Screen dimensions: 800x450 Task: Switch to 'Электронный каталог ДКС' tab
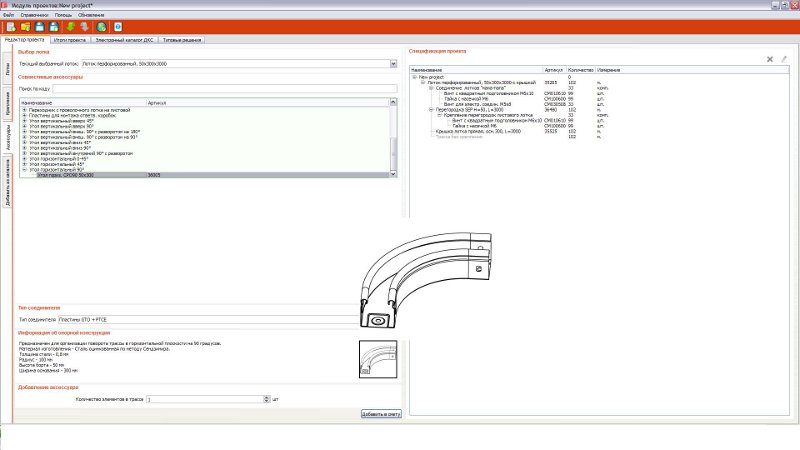point(124,40)
